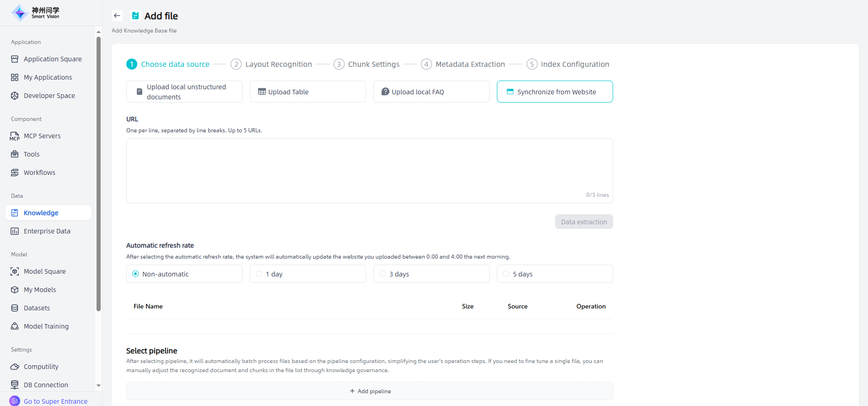Open Application Square from sidebar icon
Viewport: 868px width, 406px height.
tap(15, 59)
